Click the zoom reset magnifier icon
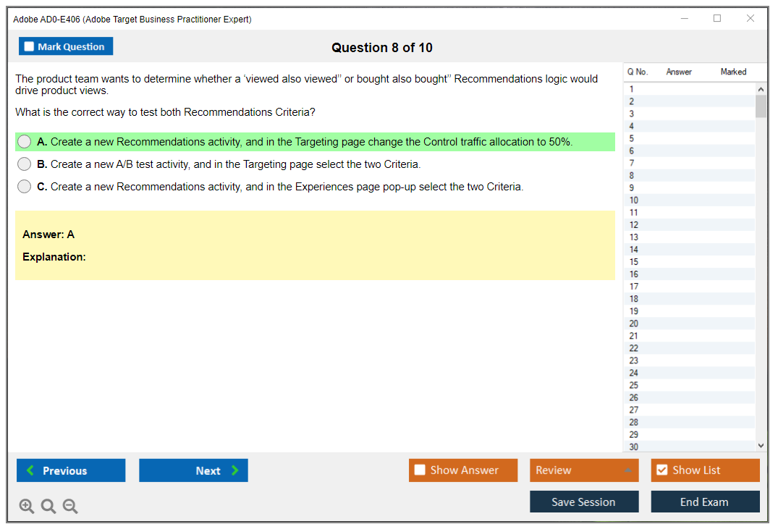 click(x=48, y=507)
